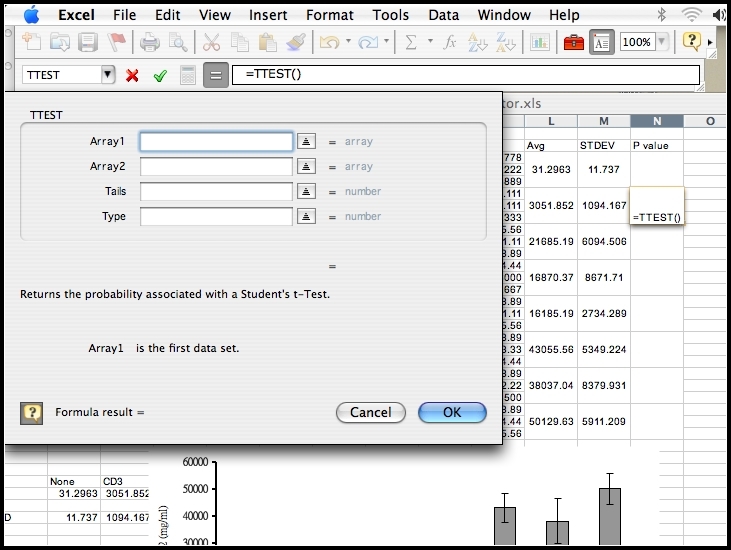
Task: Click the Array1 input field
Action: point(216,142)
